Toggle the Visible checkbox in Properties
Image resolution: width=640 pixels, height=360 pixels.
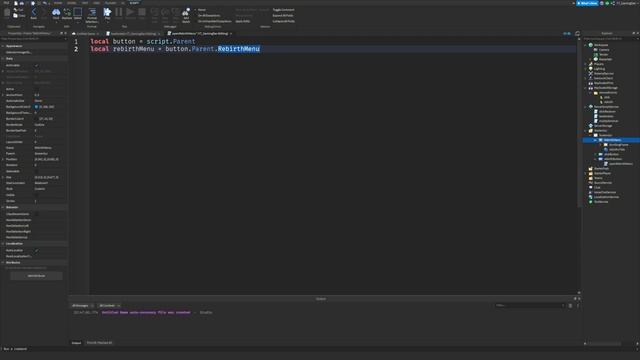click(36, 195)
